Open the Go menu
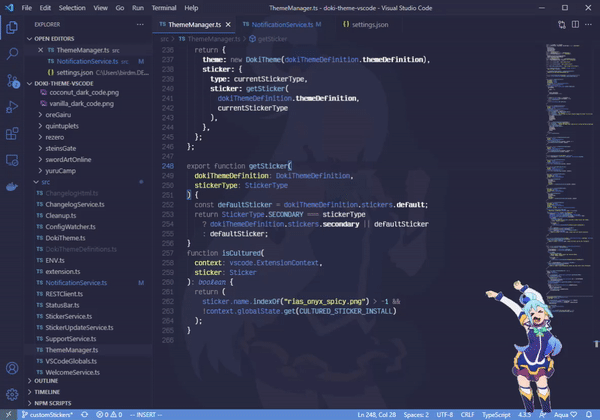This screenshot has height=420, width=600. [120, 8]
